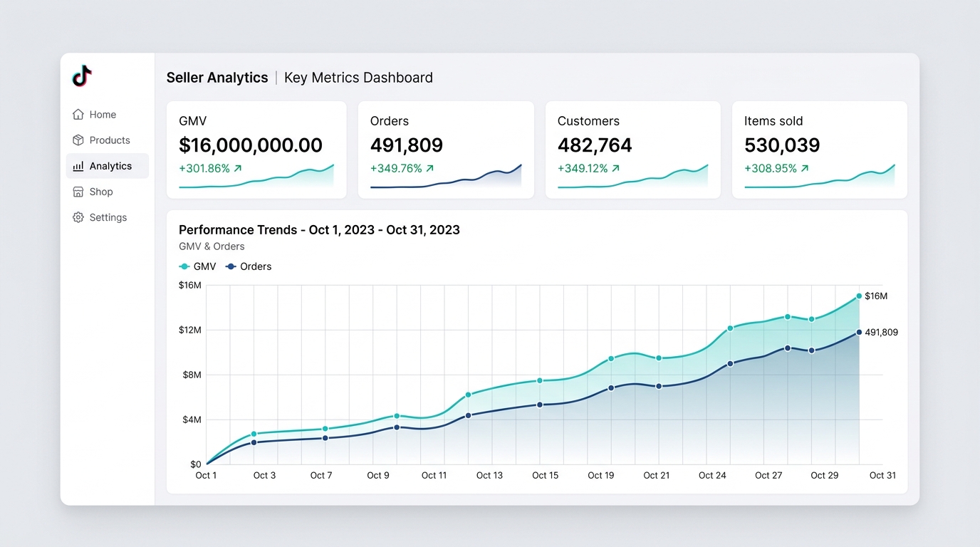This screenshot has height=547, width=980.
Task: Toggle the GMV series in chart legend
Action: click(x=197, y=266)
